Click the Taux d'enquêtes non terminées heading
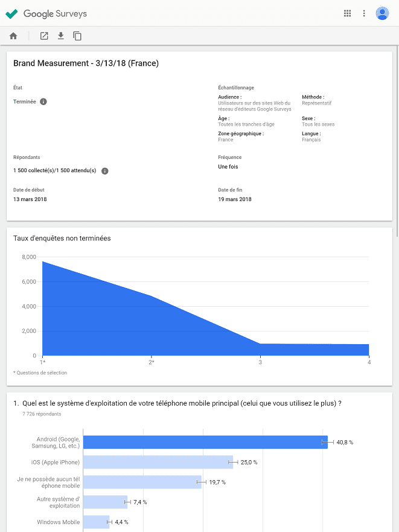 tap(62, 239)
